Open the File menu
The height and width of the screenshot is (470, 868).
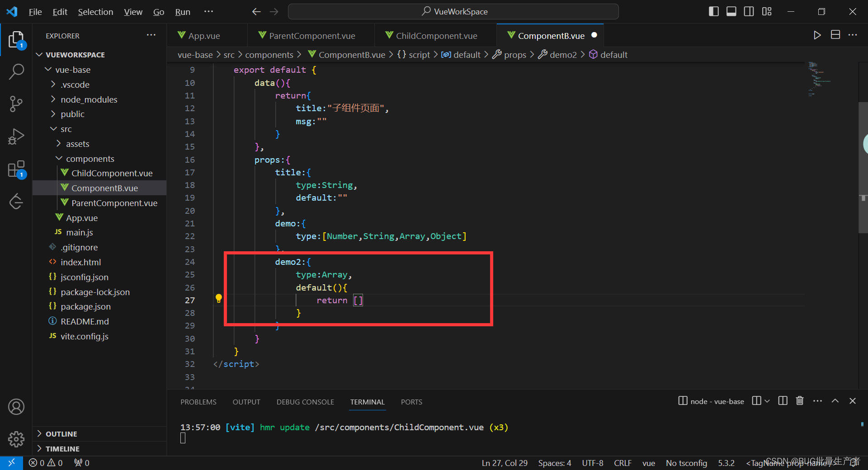(x=35, y=12)
